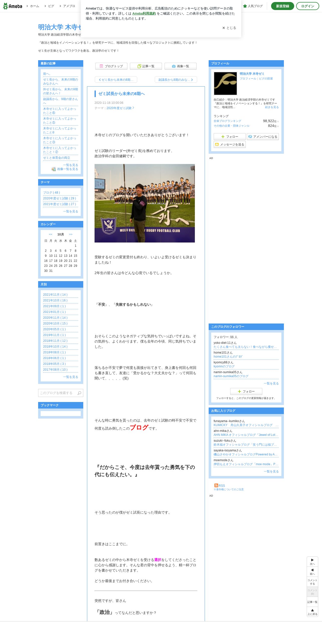322x644 pixels.
Task: Click floating 次へ arrow button
Action: click(x=312, y=562)
